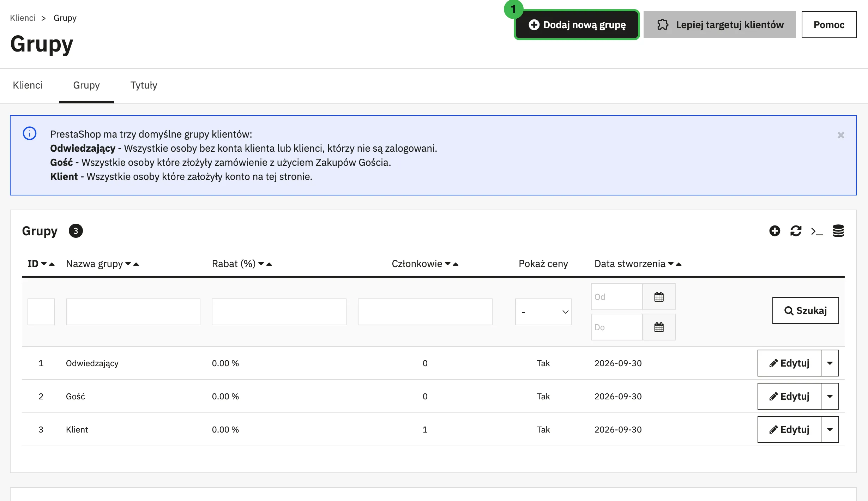The width and height of the screenshot is (868, 501).
Task: Click the Grupy breadcrumb item
Action: [65, 18]
